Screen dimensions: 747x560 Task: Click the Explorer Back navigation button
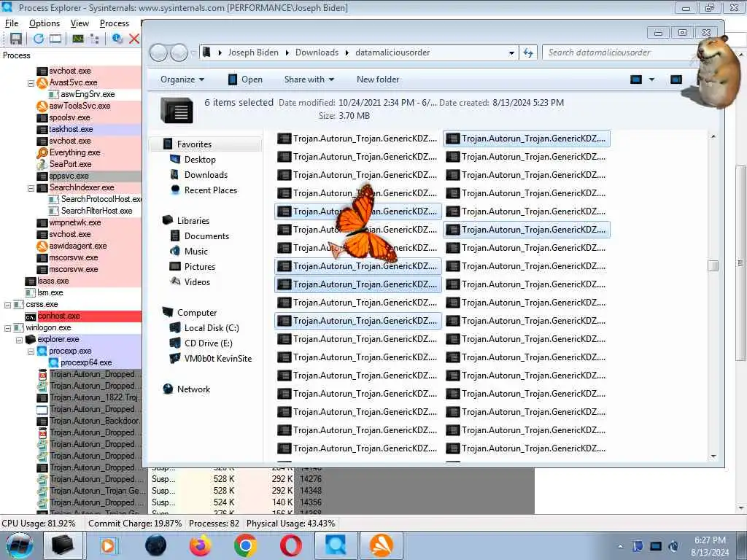click(x=158, y=52)
